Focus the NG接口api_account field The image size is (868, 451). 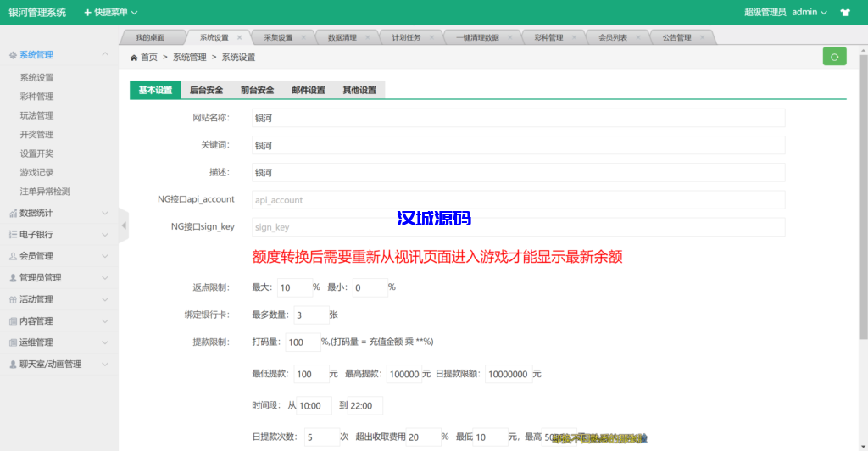point(518,200)
